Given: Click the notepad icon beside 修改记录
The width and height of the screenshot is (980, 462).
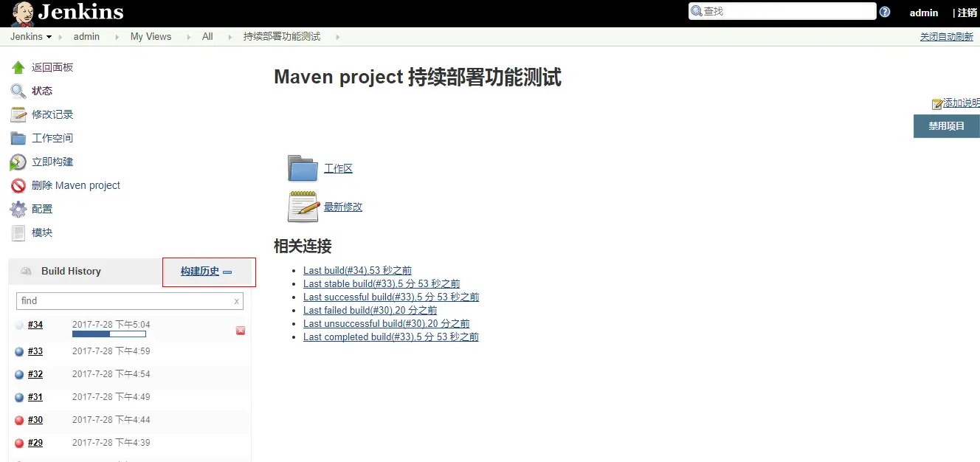Looking at the screenshot, I should tap(18, 114).
